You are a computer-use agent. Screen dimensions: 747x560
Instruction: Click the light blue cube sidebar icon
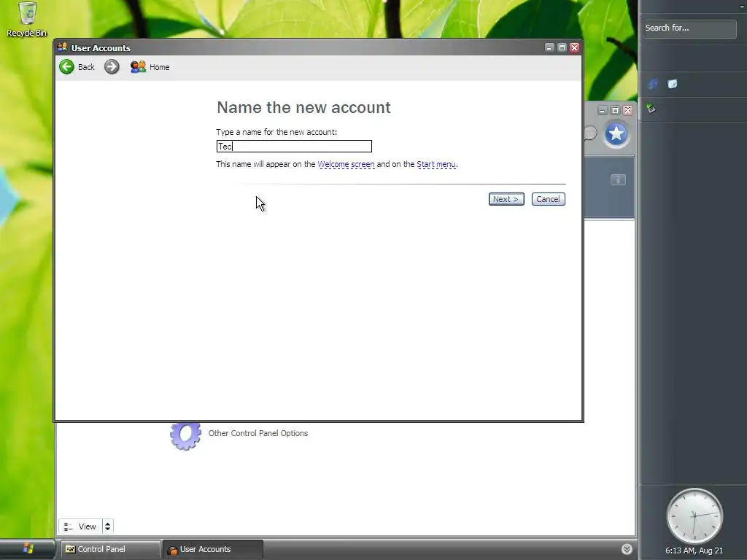[x=672, y=85]
